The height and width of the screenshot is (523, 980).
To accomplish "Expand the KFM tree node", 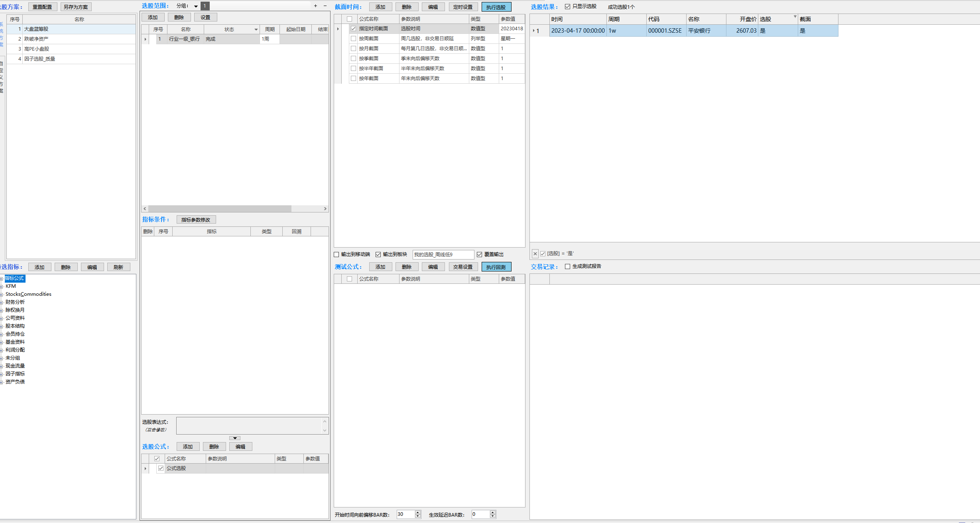I will 2,287.
